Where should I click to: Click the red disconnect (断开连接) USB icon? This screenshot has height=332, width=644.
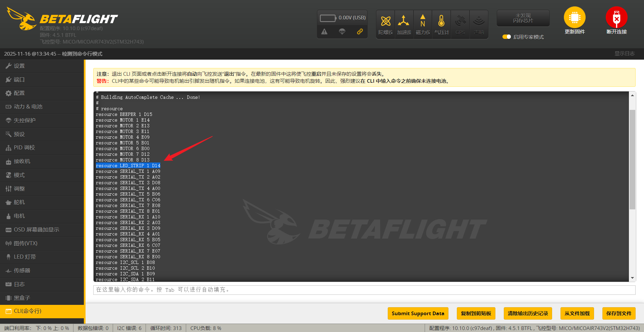(616, 18)
